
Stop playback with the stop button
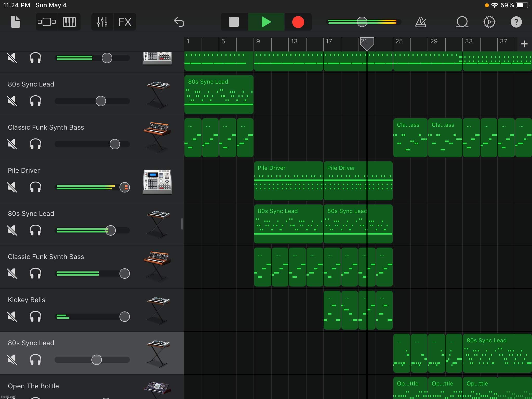234,22
